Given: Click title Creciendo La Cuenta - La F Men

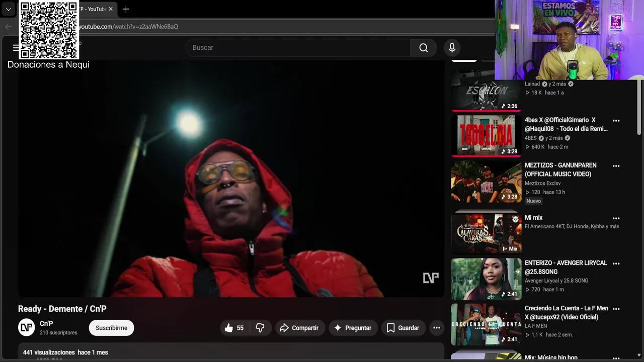Looking at the screenshot, I should 567,313.
